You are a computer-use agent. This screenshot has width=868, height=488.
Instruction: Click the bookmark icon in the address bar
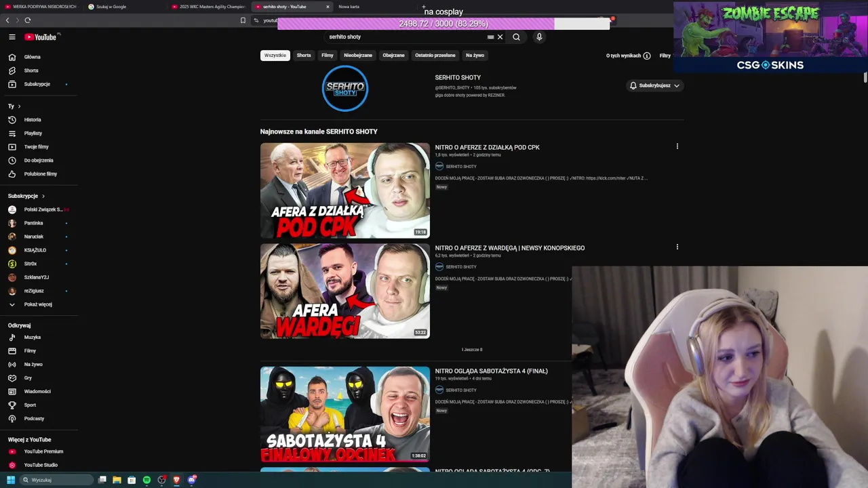coord(243,20)
